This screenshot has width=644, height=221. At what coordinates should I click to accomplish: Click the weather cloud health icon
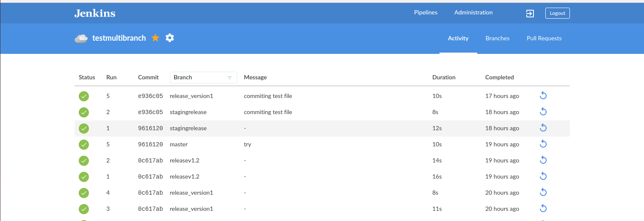81,39
